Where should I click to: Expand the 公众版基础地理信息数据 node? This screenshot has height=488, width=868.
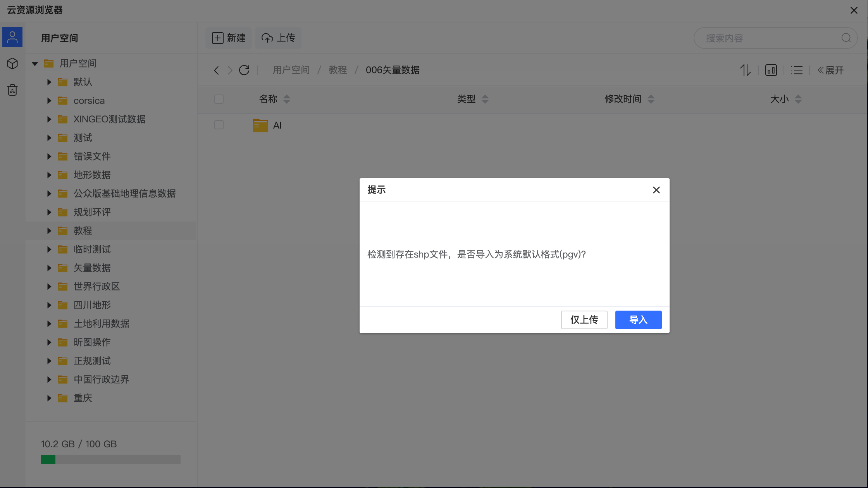coord(49,194)
